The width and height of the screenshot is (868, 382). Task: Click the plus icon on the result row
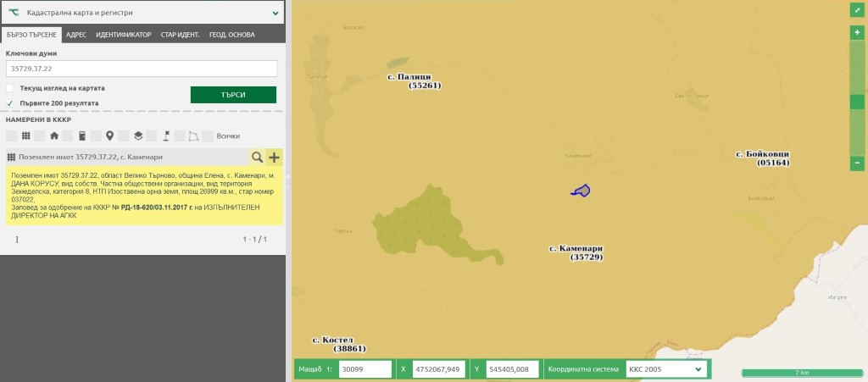point(274,158)
